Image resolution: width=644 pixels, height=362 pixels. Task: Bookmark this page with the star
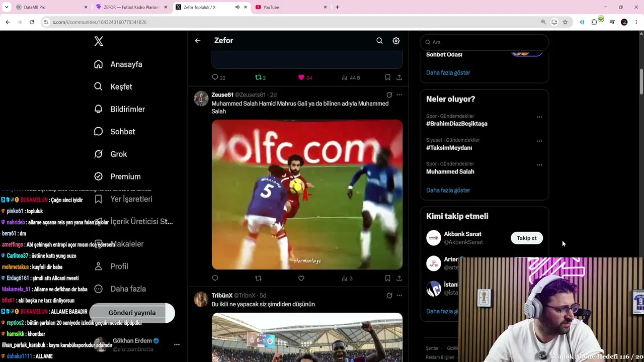pos(565,22)
